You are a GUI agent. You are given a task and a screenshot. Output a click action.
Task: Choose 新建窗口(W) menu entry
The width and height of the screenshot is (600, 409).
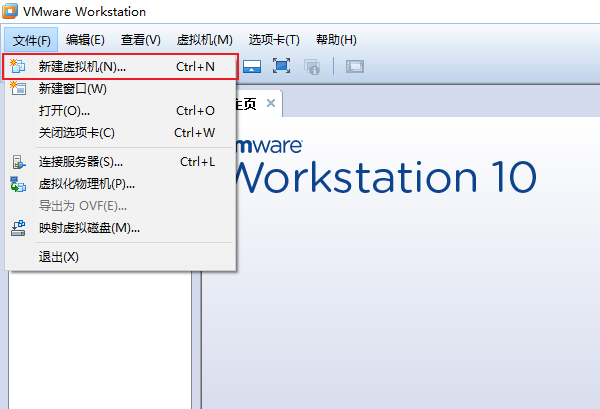pyautogui.click(x=121, y=89)
